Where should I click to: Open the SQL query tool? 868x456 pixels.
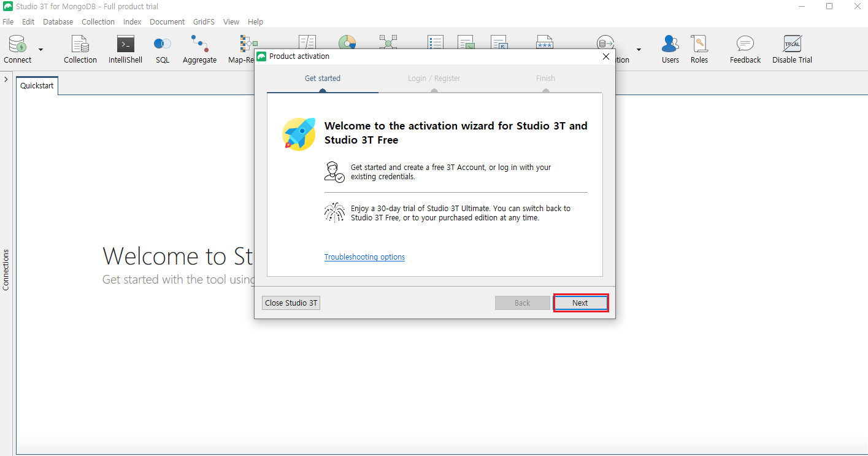tap(162, 49)
